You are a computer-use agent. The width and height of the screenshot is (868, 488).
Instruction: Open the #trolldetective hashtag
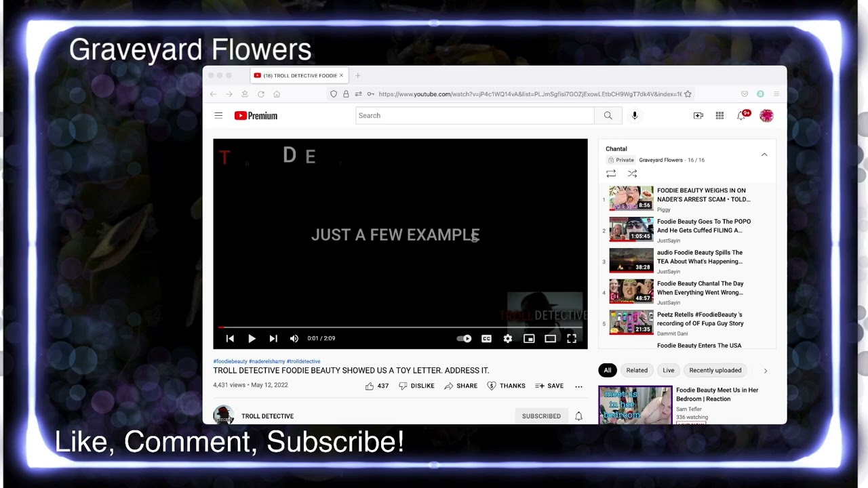[x=303, y=361]
